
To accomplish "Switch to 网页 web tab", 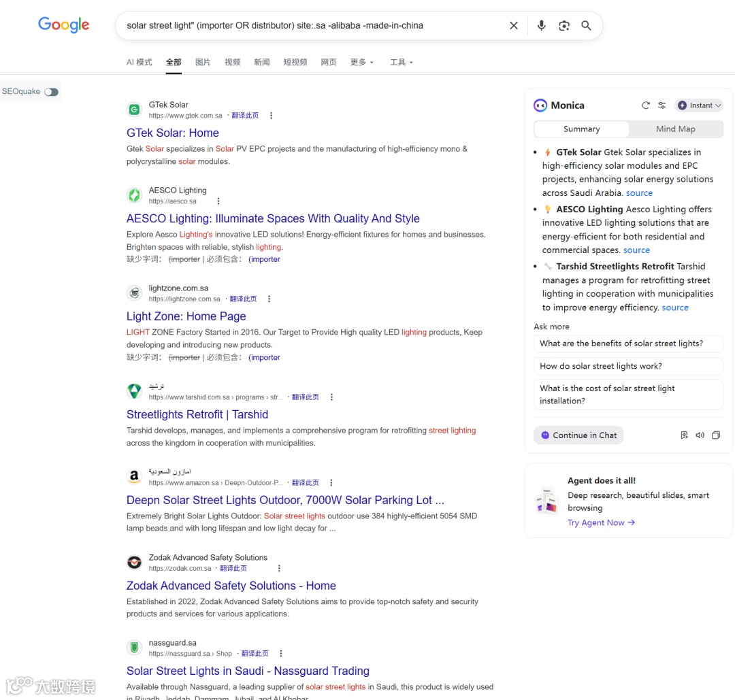I will click(329, 63).
